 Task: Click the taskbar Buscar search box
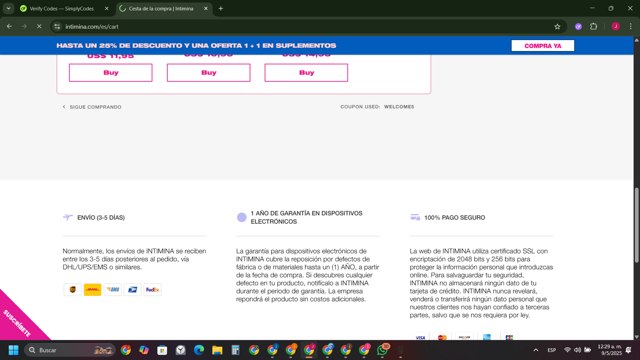tap(69, 350)
